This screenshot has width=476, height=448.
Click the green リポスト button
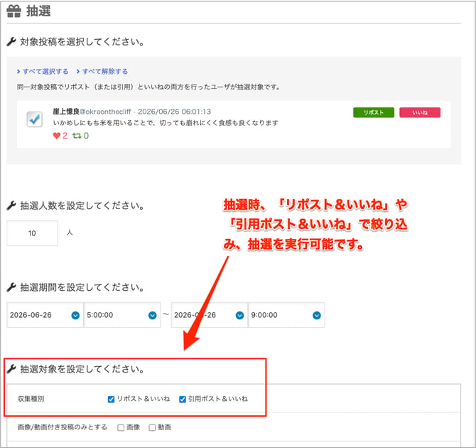click(x=374, y=112)
